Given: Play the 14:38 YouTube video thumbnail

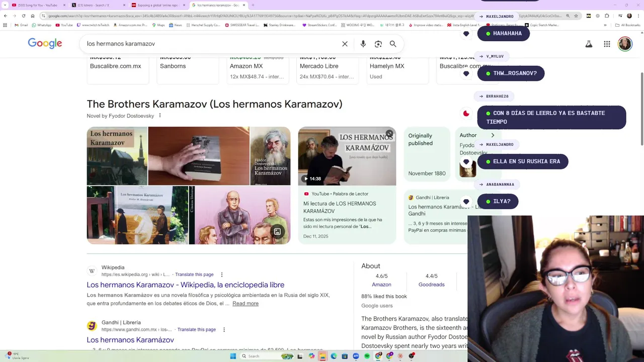Looking at the screenshot, I should pos(347,156).
